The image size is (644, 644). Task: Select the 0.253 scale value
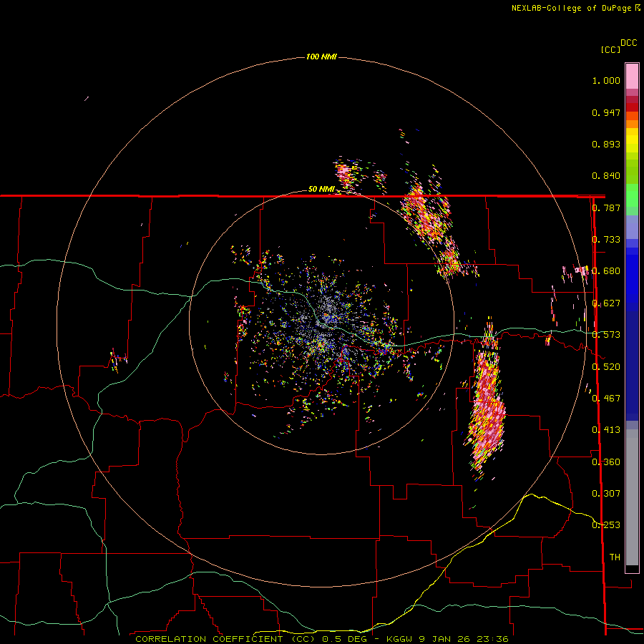point(606,525)
